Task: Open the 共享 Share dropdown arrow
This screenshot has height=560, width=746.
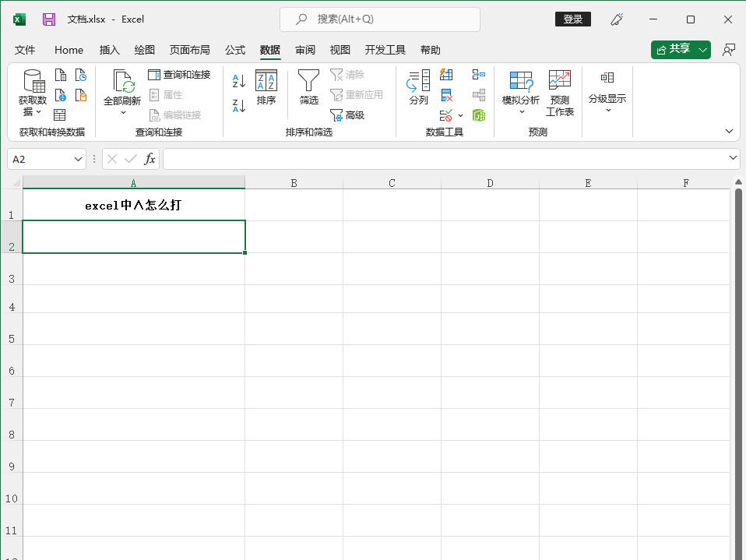Action: click(702, 50)
